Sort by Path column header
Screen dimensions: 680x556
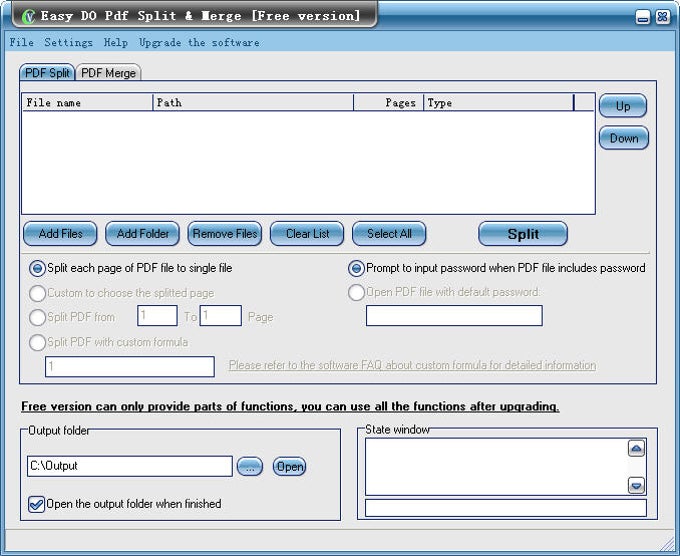click(x=253, y=103)
